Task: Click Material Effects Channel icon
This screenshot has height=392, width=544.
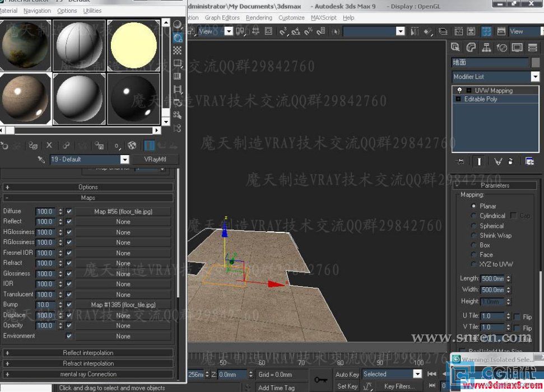Action: coord(117,146)
